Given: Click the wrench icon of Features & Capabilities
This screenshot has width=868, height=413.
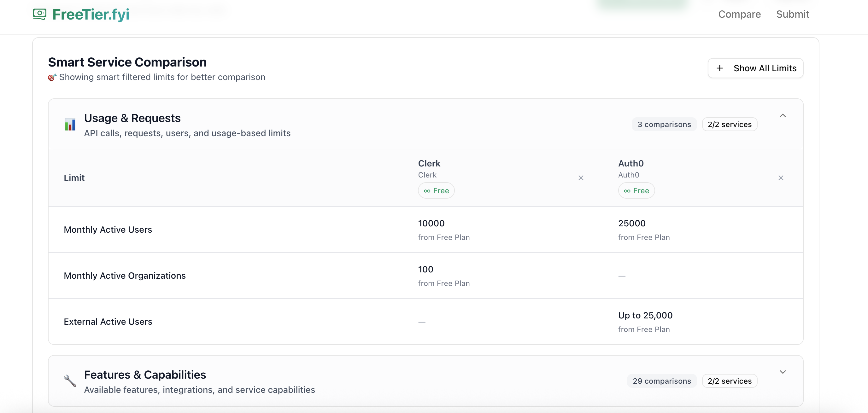Looking at the screenshot, I should (x=70, y=381).
